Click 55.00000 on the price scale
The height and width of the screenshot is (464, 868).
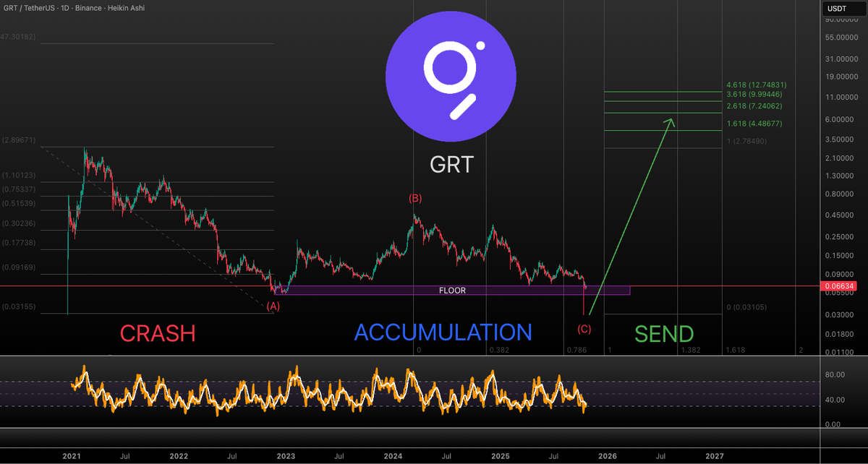coord(840,36)
